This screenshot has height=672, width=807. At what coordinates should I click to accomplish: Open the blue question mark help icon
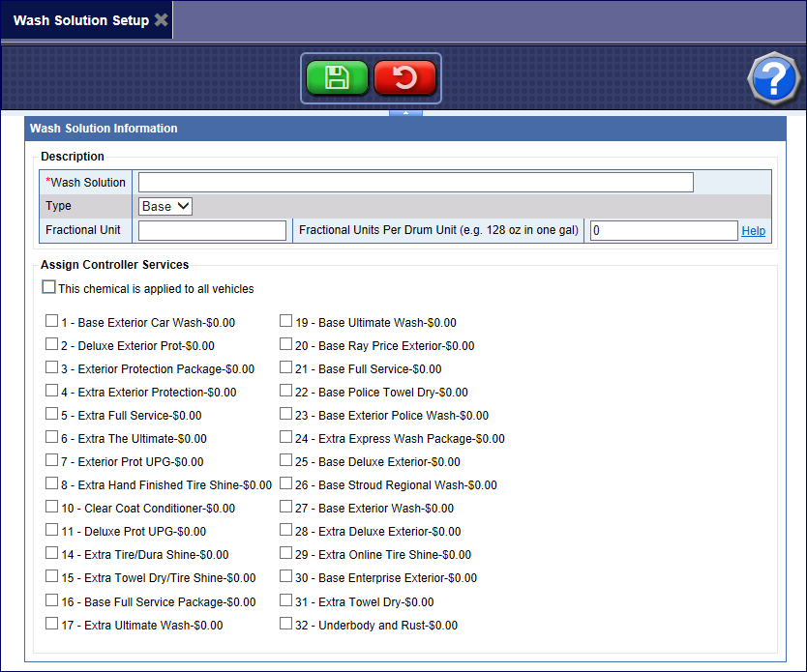(773, 77)
